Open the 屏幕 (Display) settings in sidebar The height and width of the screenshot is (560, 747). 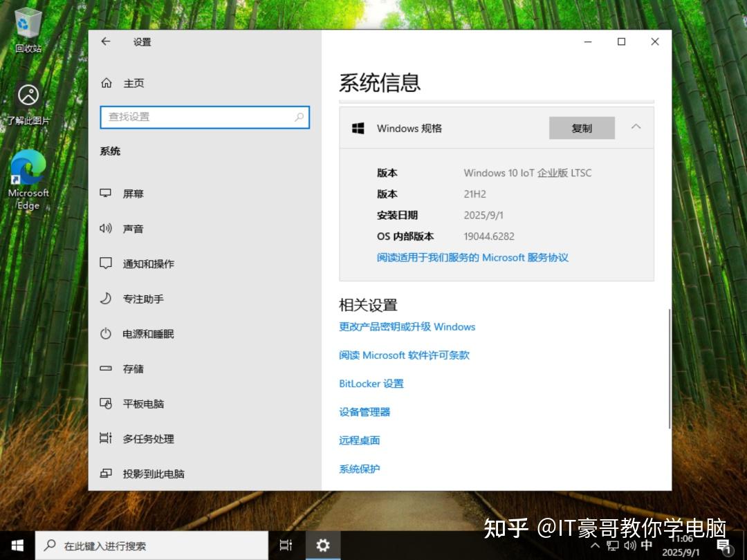click(x=133, y=194)
